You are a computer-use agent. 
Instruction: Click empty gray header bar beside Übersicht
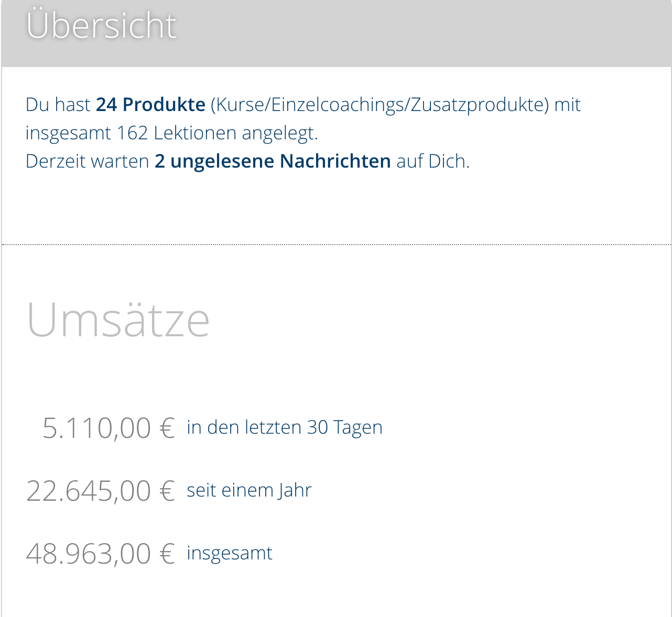(419, 31)
